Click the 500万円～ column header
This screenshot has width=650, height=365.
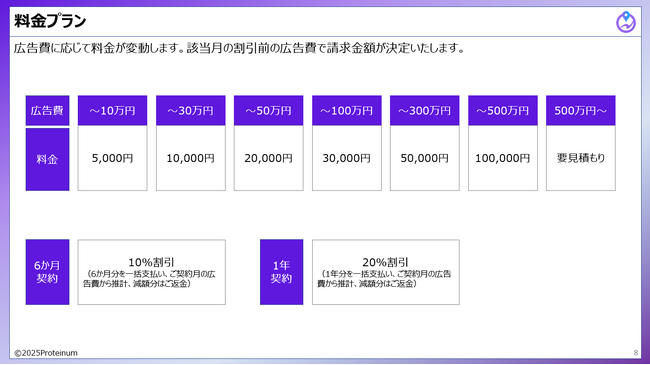(581, 111)
